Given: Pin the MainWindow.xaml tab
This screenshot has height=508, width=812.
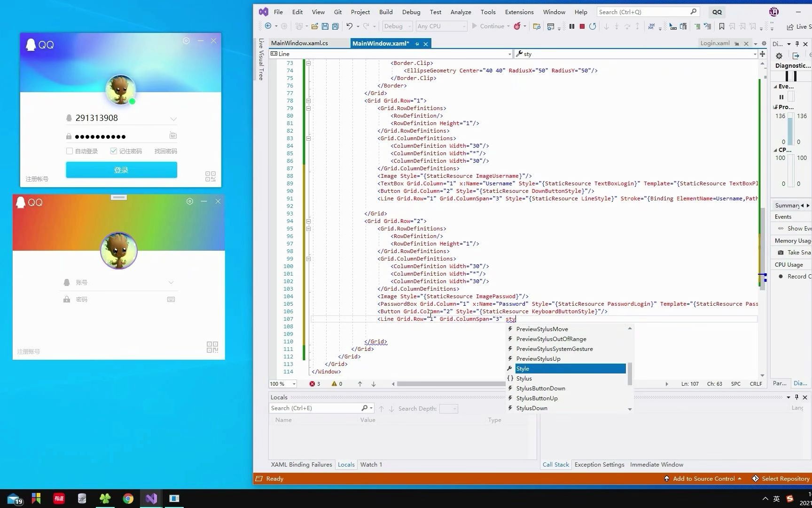Looking at the screenshot, I should (417, 44).
